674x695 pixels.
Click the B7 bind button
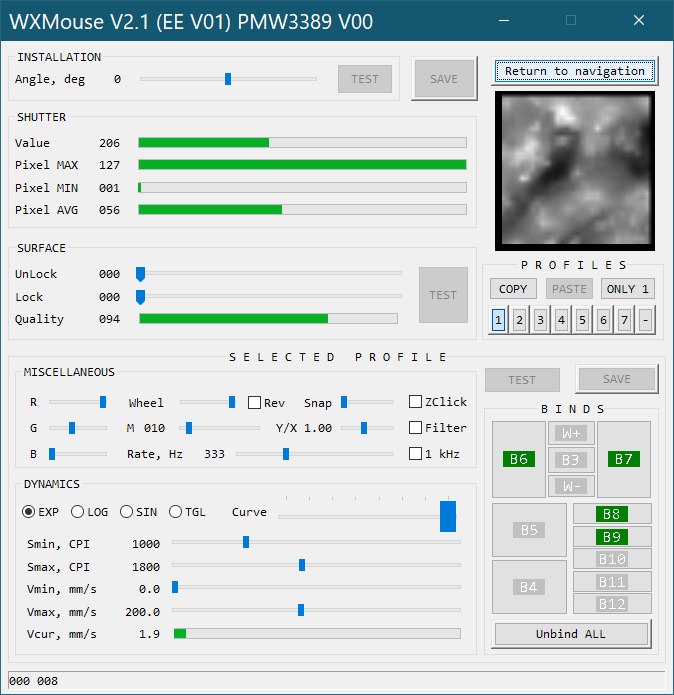pos(624,459)
